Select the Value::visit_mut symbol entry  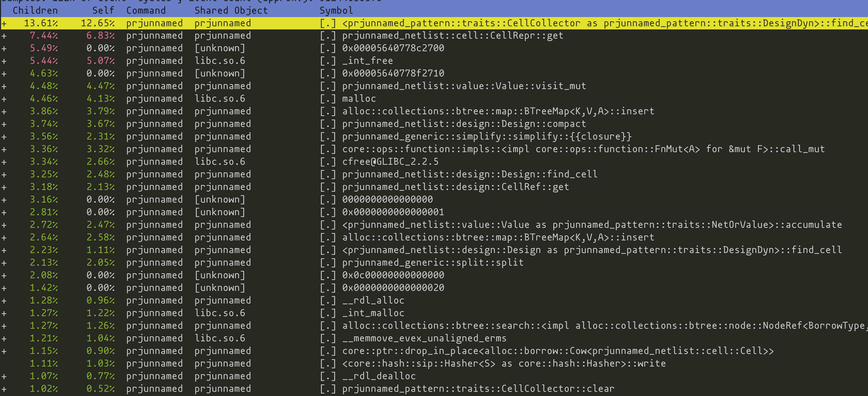(x=464, y=86)
